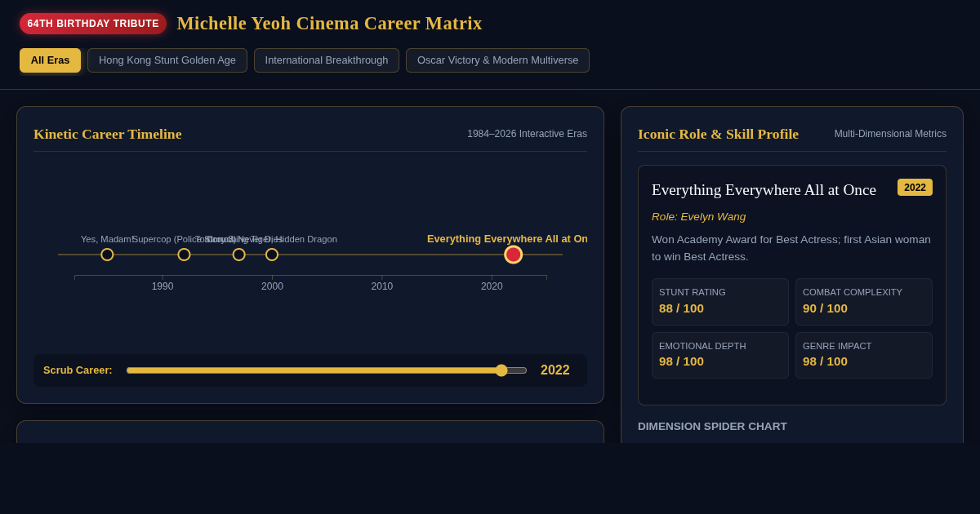Image resolution: width=980 pixels, height=514 pixels.
Task: Click the Iconic Role & Skill Profile heading
Action: (x=718, y=134)
